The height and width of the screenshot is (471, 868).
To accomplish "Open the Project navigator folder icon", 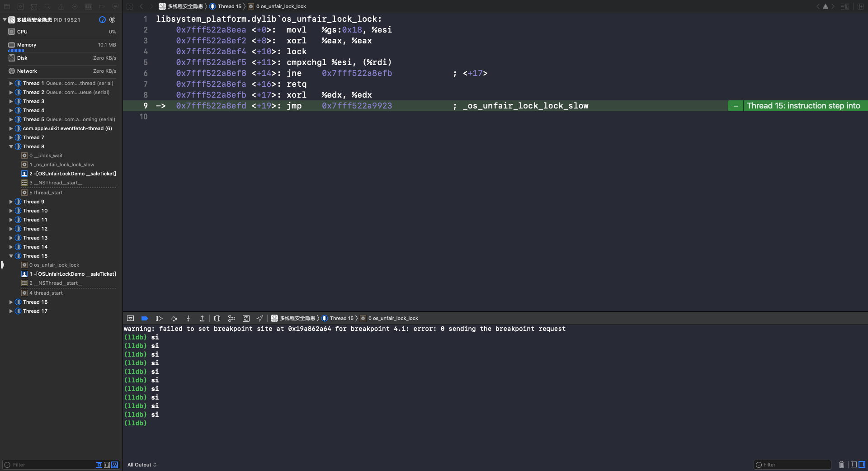I will (x=7, y=6).
